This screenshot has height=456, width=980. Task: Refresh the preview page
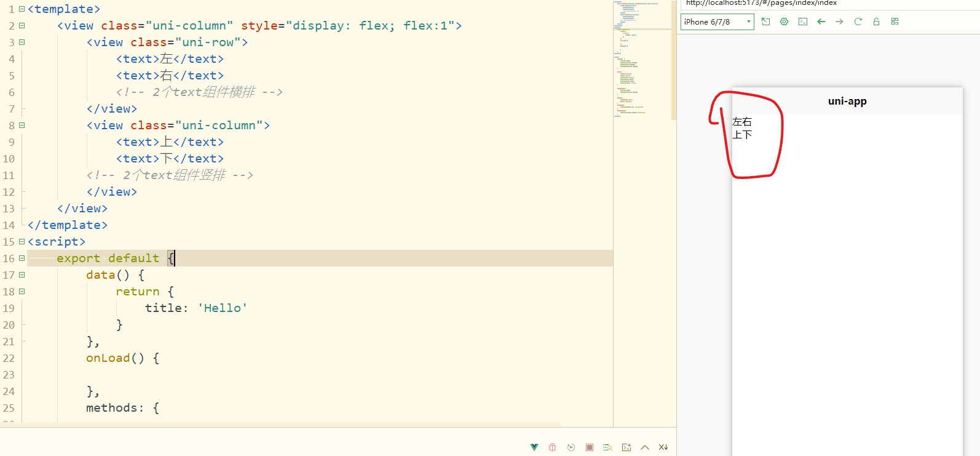tap(858, 22)
